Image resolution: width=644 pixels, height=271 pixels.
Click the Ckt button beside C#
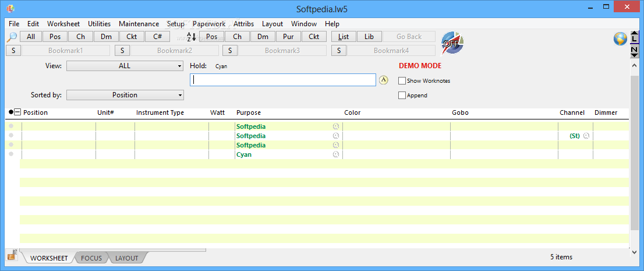coord(132,37)
